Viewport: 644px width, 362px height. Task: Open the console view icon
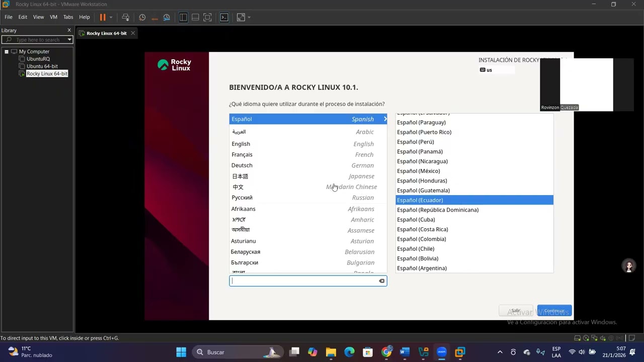click(224, 17)
